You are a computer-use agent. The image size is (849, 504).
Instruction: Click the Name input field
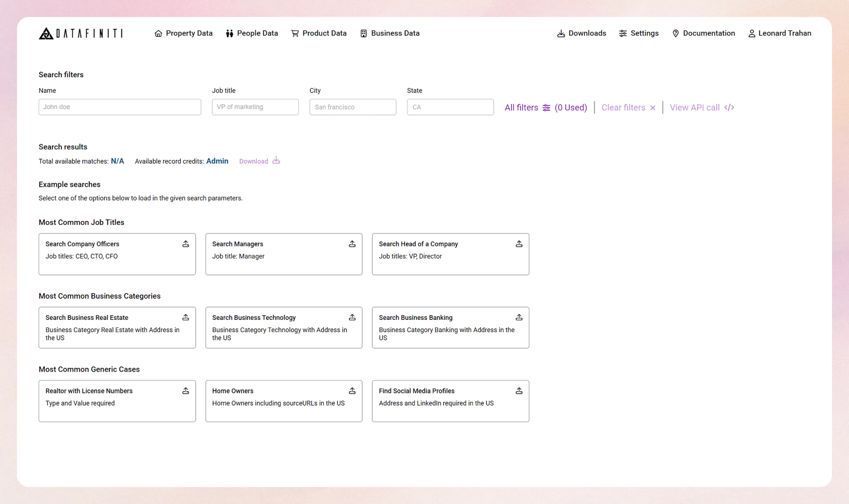119,107
